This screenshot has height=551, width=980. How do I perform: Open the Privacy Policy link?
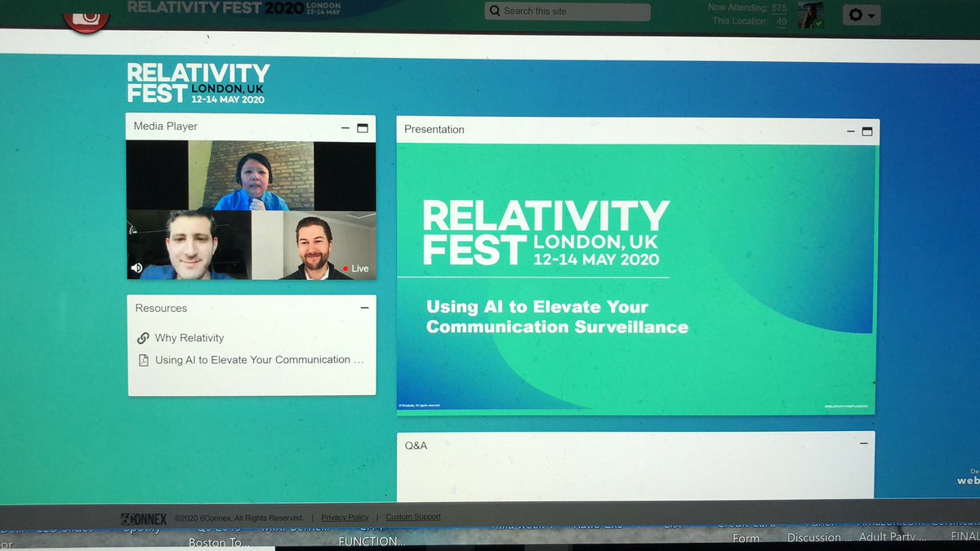[x=345, y=518]
